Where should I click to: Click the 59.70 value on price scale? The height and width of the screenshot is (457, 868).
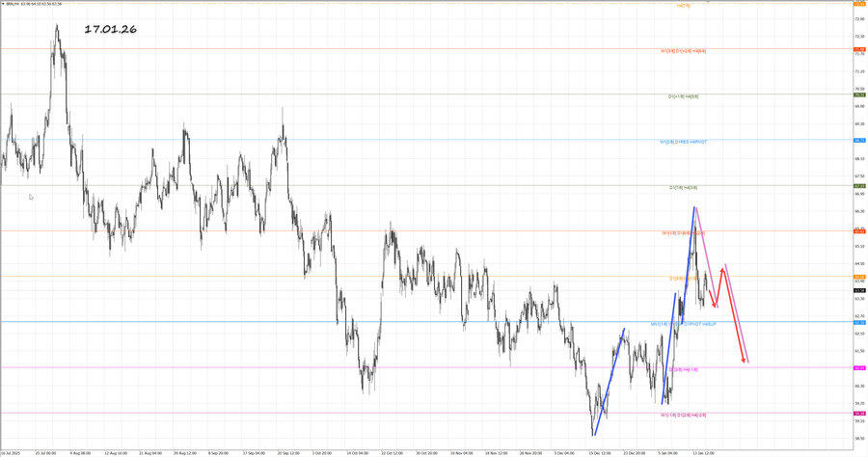click(x=859, y=403)
